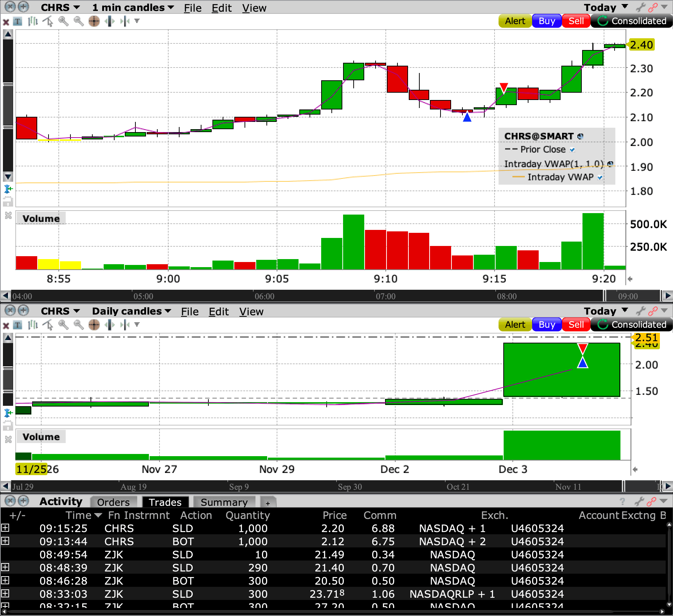Click the Buy button on top chart
The image size is (673, 616).
pyautogui.click(x=547, y=21)
